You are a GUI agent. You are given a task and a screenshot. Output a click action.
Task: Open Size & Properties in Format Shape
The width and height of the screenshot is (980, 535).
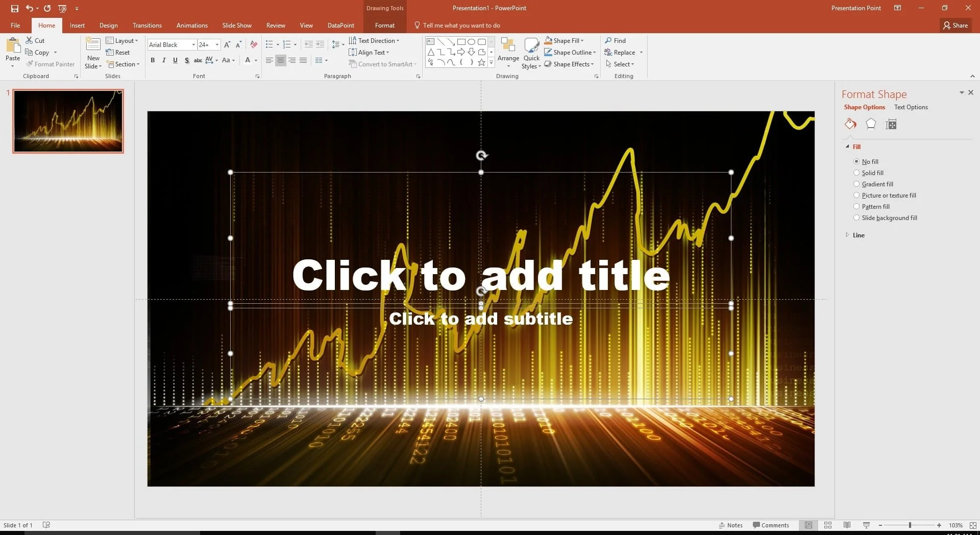click(890, 124)
